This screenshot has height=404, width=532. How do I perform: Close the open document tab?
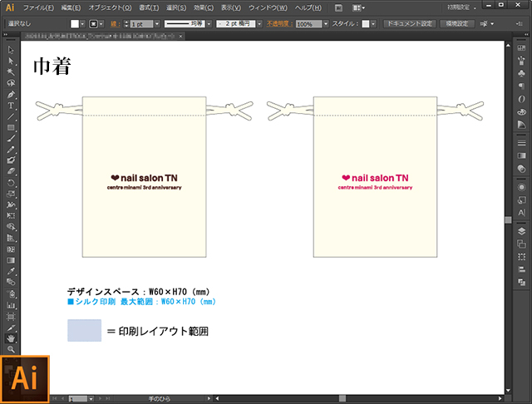[181, 36]
